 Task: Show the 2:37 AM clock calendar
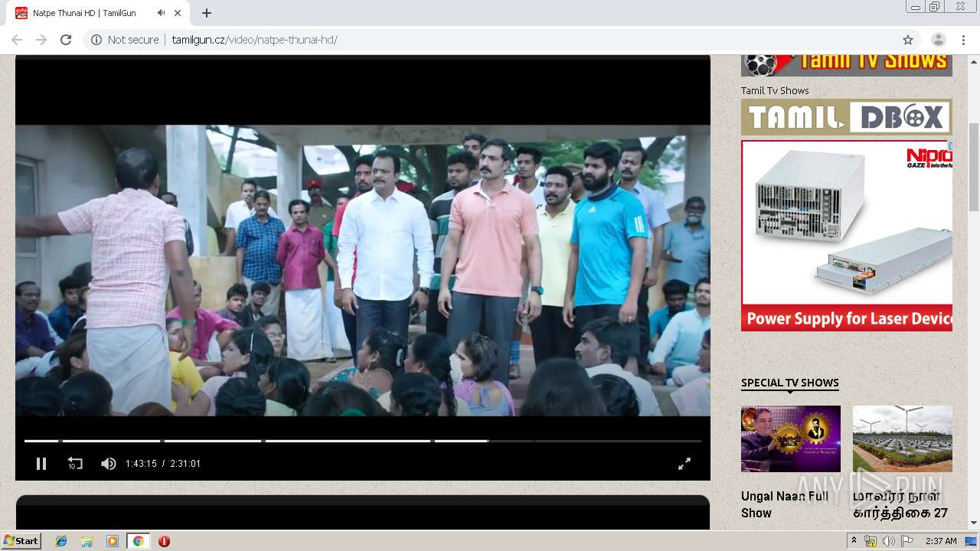pyautogui.click(x=941, y=541)
